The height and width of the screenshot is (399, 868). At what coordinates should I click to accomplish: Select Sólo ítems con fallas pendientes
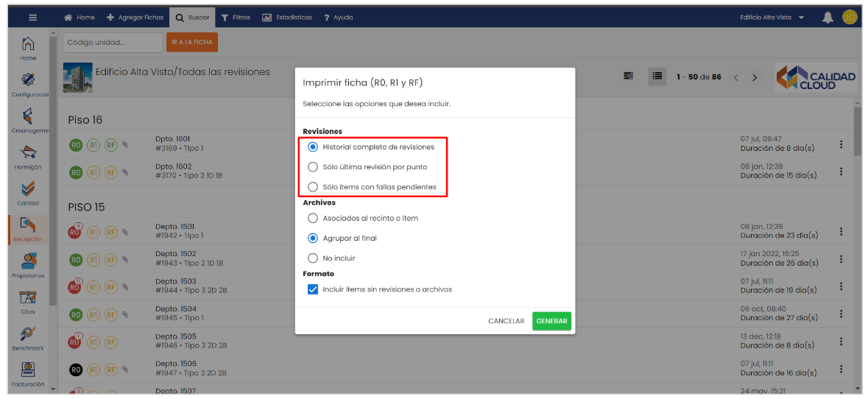point(313,187)
